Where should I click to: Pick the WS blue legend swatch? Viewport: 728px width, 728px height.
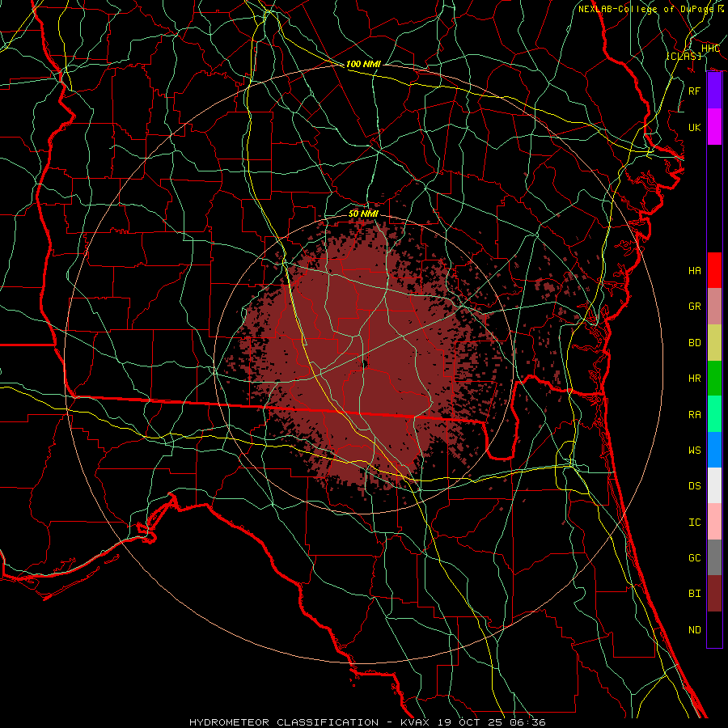tap(714, 450)
